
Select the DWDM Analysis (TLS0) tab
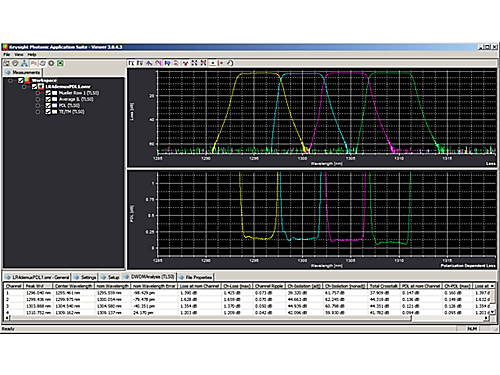(149, 277)
